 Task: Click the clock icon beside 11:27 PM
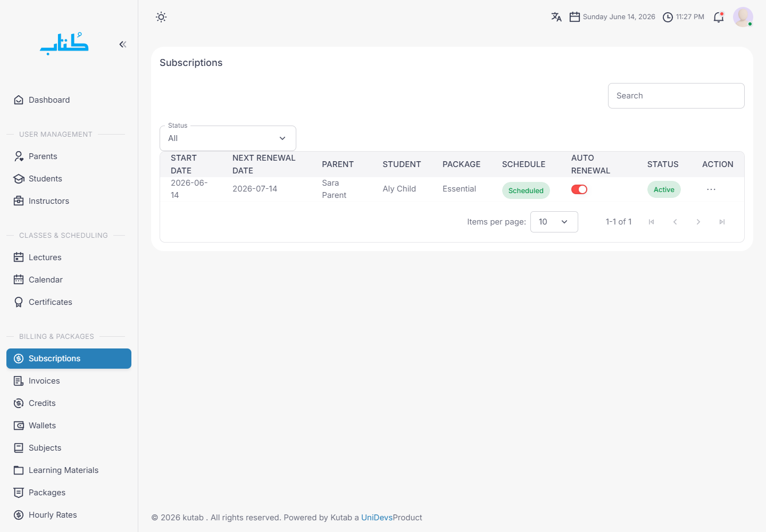click(x=668, y=17)
